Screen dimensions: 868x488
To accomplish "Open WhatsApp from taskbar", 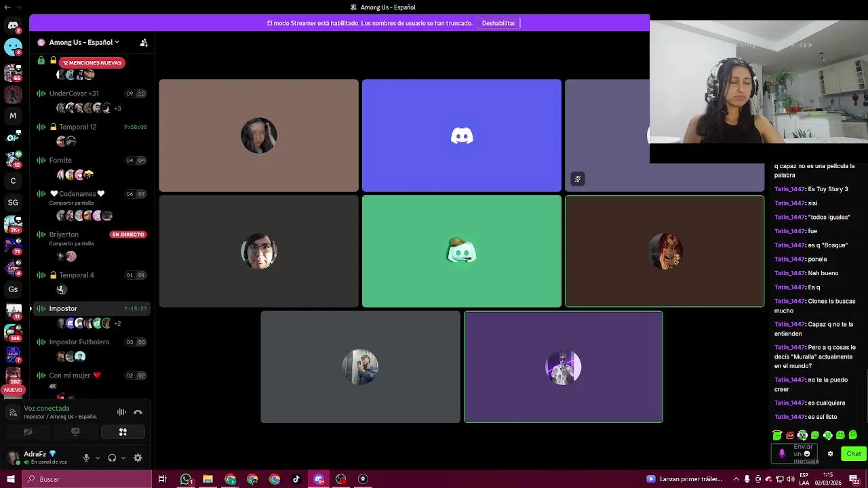I will pyautogui.click(x=186, y=479).
